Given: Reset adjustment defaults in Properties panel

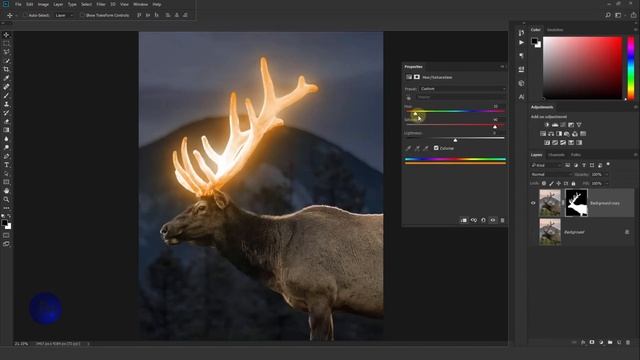Looking at the screenshot, I should click(483, 220).
